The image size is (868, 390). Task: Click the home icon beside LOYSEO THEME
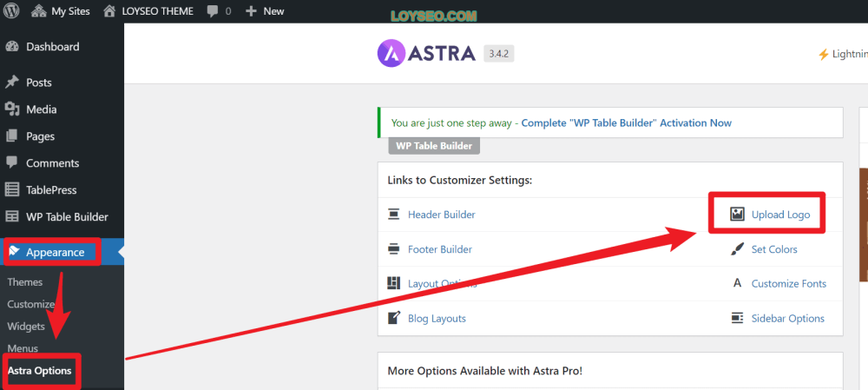[109, 10]
